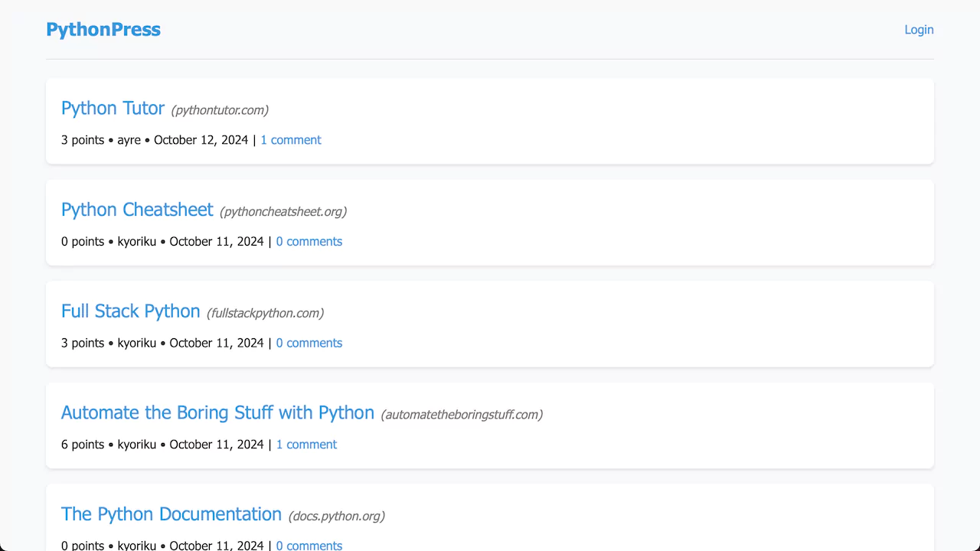
Task: Open comments for Full Stack Python
Action: click(309, 343)
